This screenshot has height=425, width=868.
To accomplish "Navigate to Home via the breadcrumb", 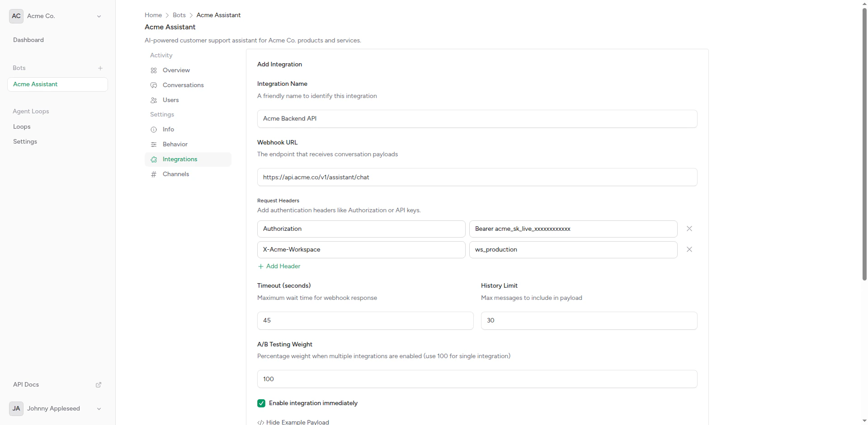I will [153, 15].
